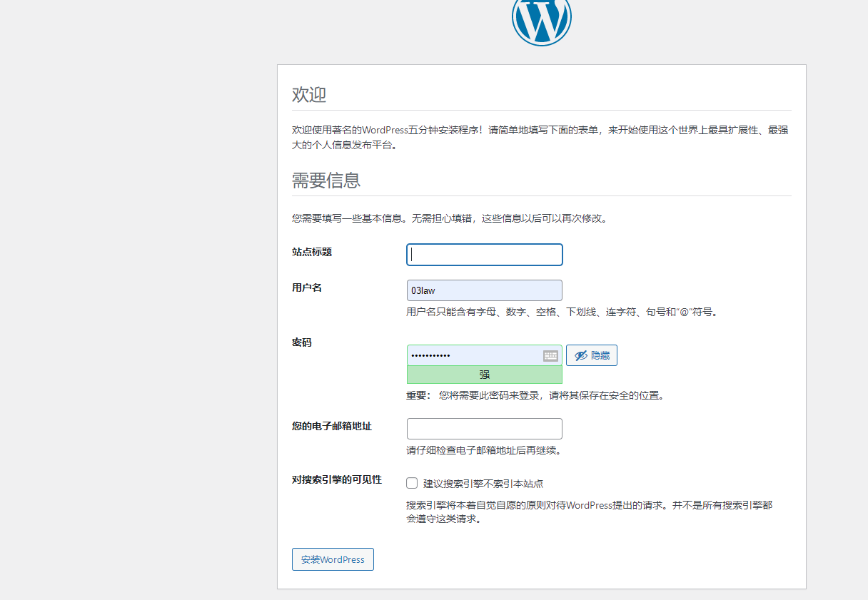
Task: Click the 请仔细检查电子邮箱地址后再继续 hint
Action: [x=484, y=450]
